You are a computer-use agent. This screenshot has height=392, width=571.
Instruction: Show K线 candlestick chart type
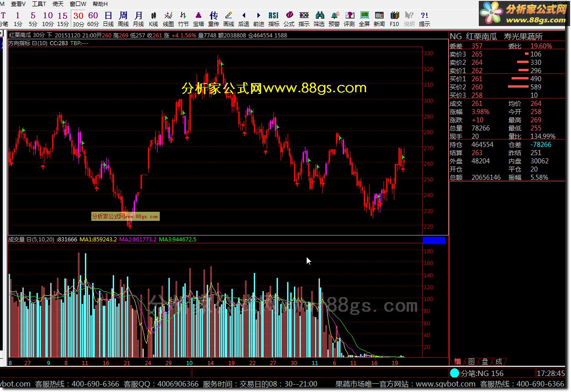pos(153,19)
